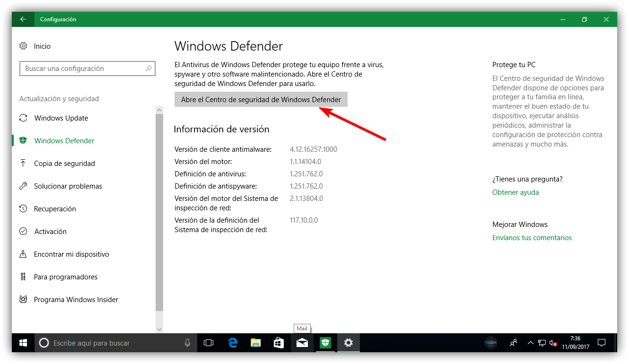Minimize the Configuración window
The image size is (629, 364).
[562, 19]
